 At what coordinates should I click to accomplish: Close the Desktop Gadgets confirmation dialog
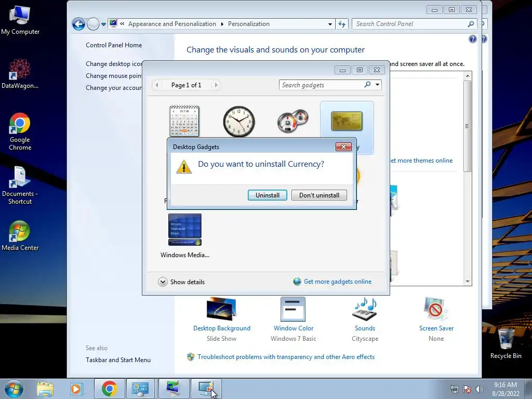pos(343,147)
